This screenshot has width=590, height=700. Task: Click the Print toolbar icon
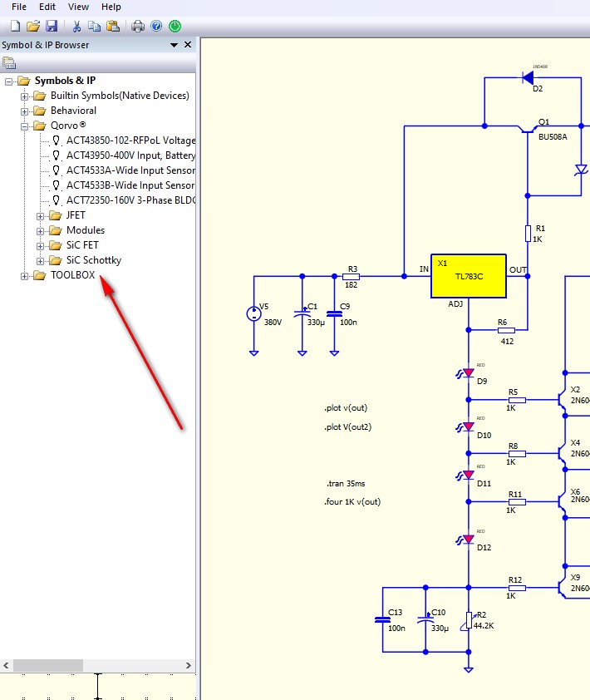(138, 27)
